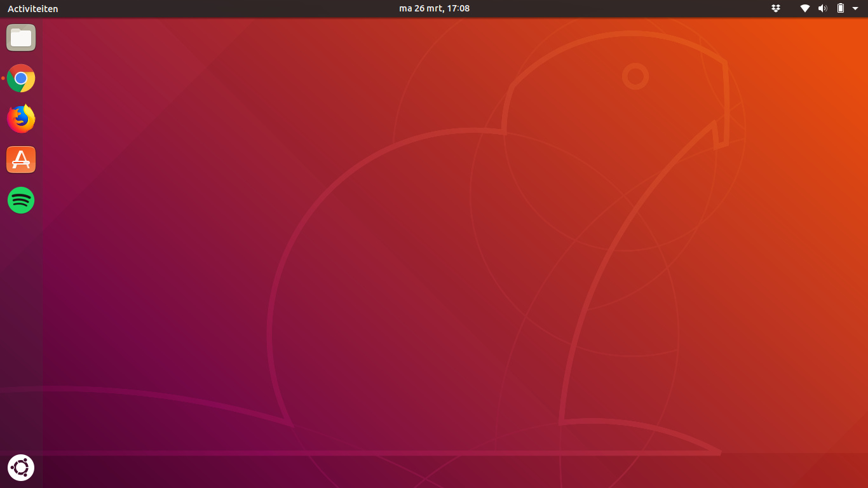Screen dimensions: 868x488
Task: Click top bar between Activiteiten and clock
Action: click(222, 8)
